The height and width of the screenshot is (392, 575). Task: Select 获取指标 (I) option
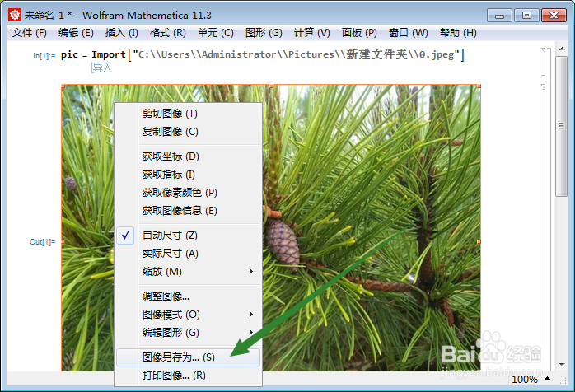(189, 175)
